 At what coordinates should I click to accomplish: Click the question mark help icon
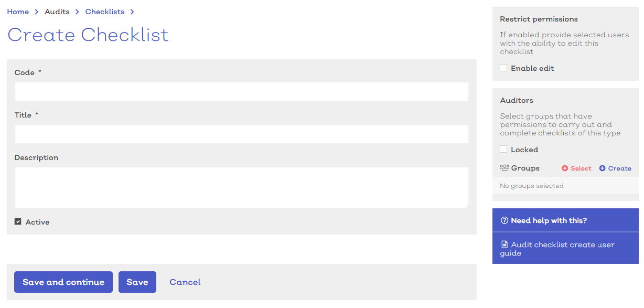coord(505,220)
